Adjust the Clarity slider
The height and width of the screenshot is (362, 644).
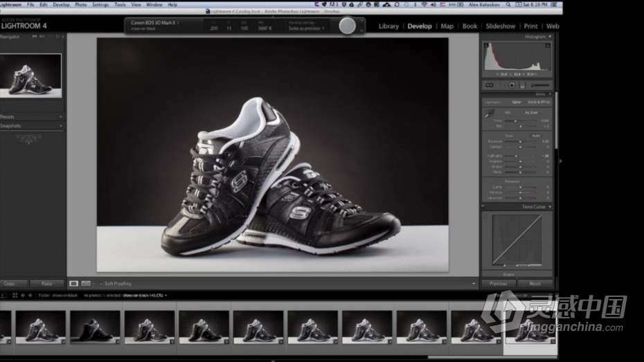pos(520,187)
